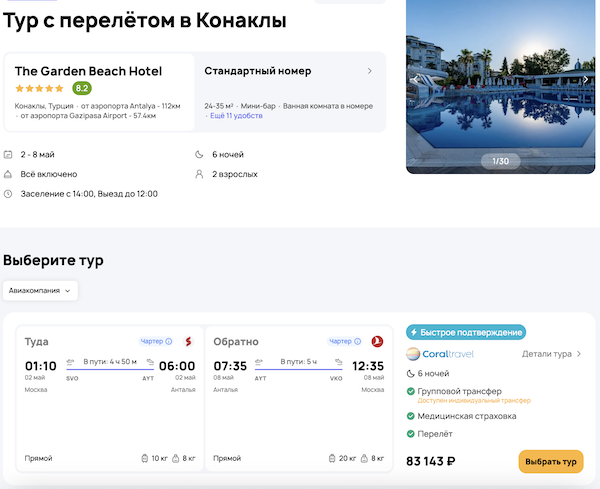Select The Garden Beach Hotel card
The height and width of the screenshot is (489, 600).
tap(99, 92)
